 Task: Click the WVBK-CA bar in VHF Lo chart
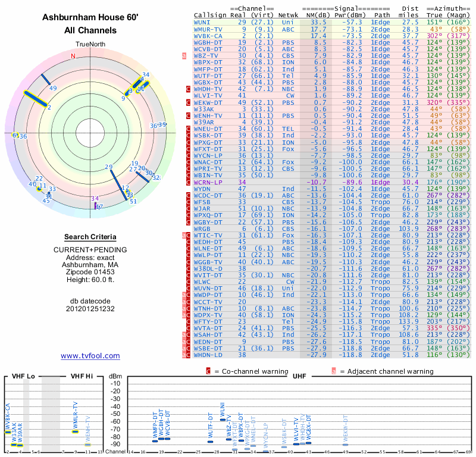(x=8, y=433)
